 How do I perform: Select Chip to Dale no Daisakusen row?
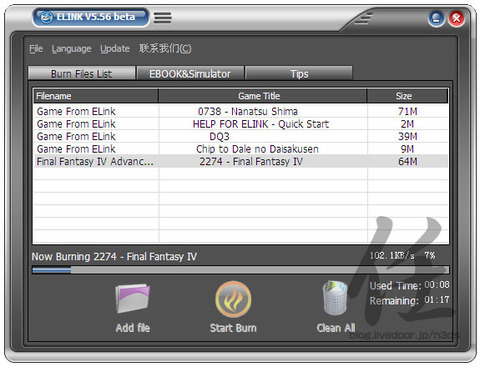(x=241, y=149)
